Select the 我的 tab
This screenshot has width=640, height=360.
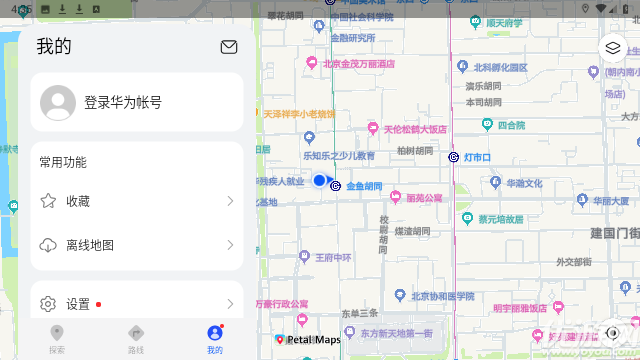(x=215, y=340)
